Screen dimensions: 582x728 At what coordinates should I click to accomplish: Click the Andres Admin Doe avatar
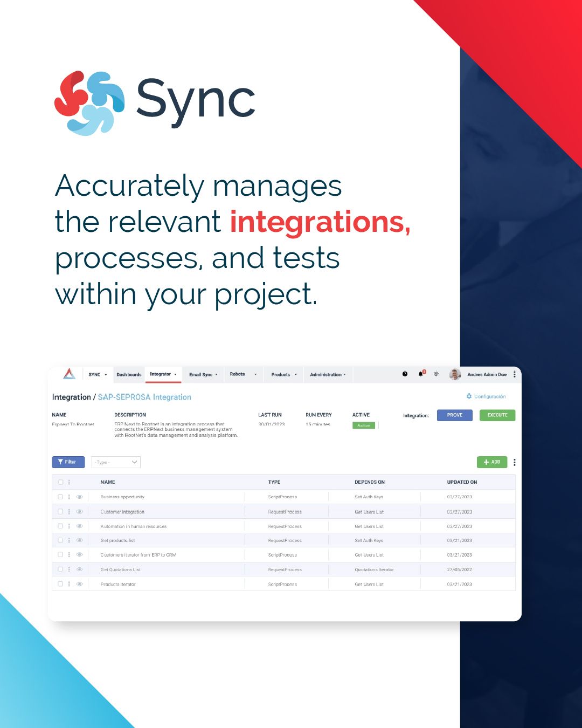point(455,374)
